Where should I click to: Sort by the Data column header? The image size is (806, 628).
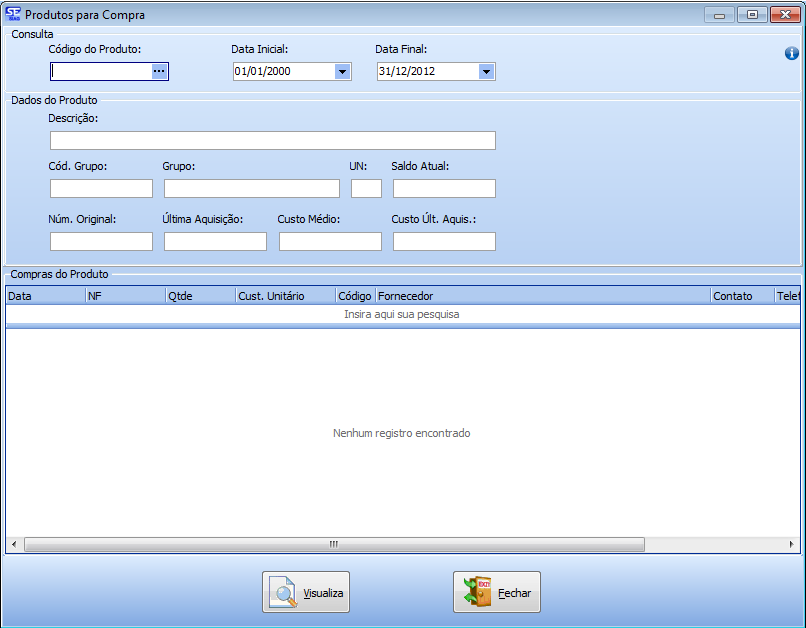click(x=45, y=296)
